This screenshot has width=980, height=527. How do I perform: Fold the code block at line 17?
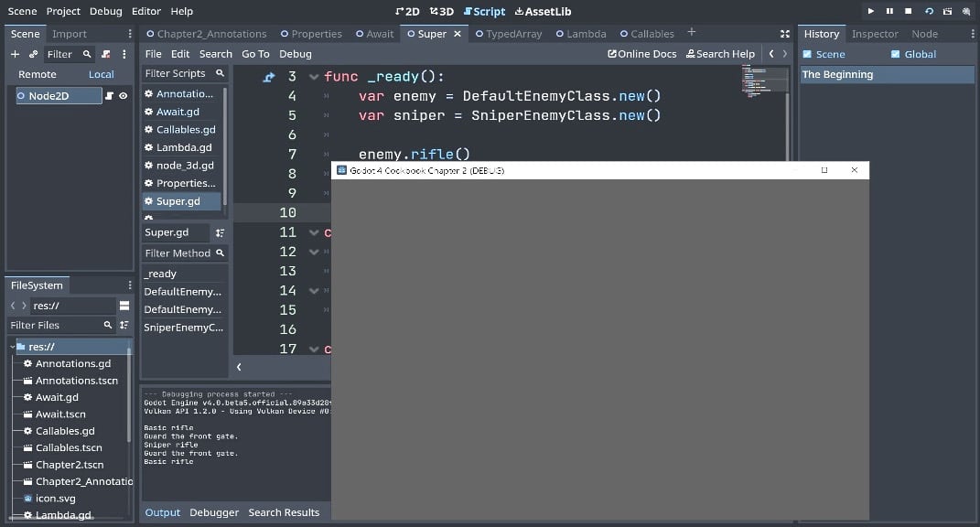(314, 349)
